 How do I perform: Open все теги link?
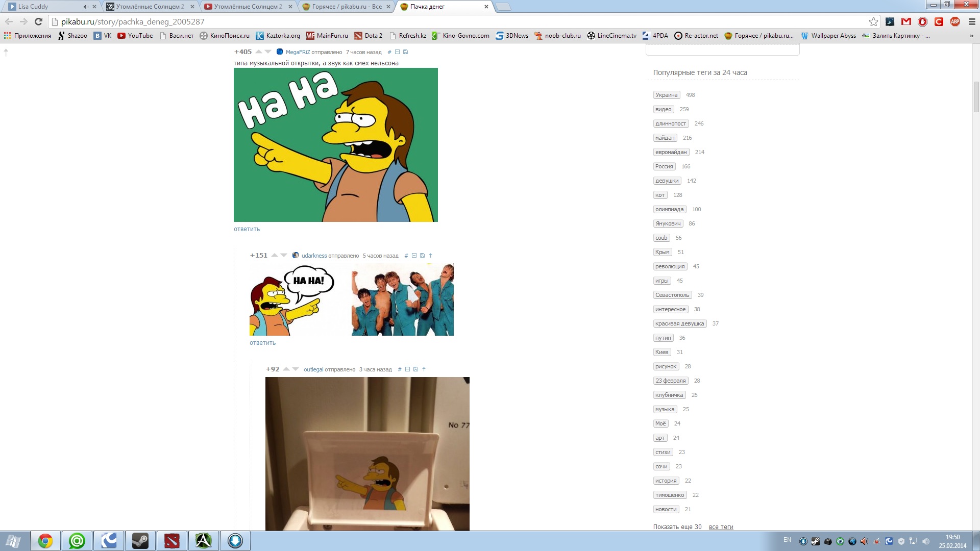721,527
